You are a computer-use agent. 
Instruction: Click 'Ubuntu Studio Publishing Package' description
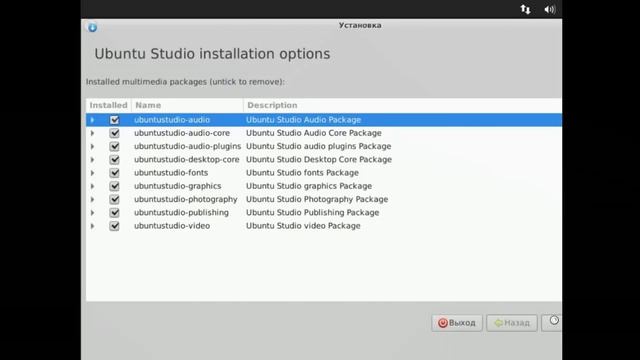click(x=312, y=213)
